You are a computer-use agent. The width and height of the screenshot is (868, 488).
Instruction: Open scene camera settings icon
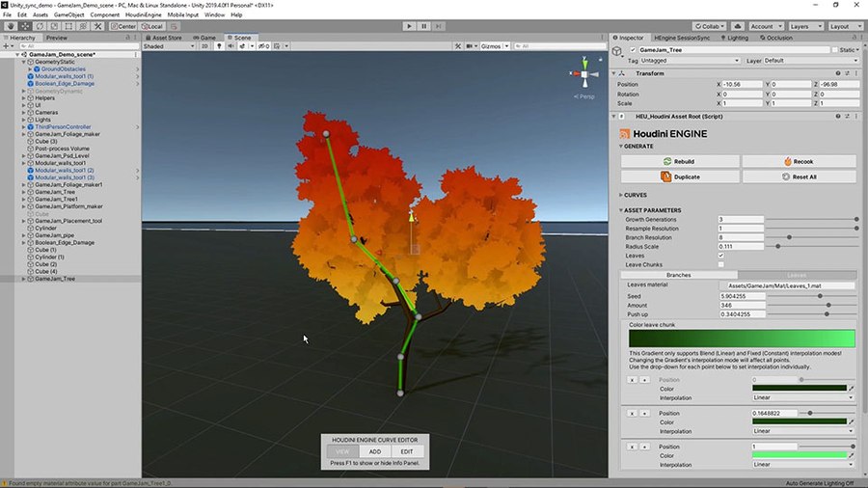click(471, 46)
